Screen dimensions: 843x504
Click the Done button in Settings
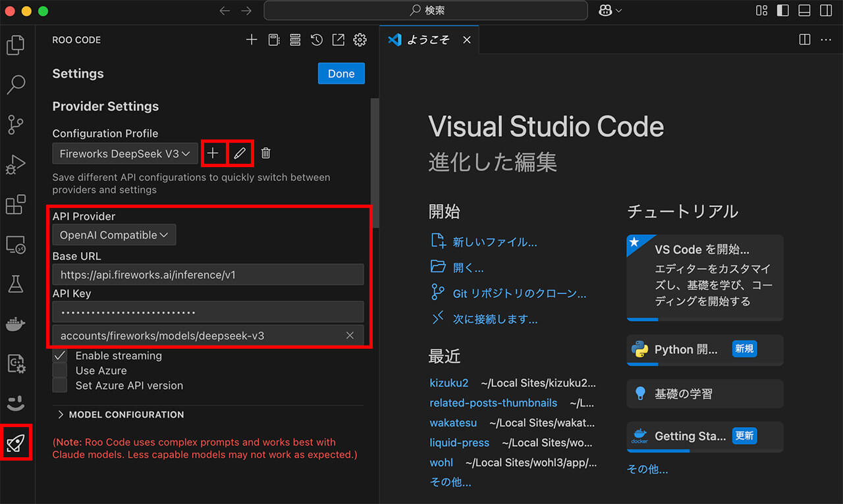[x=340, y=74]
